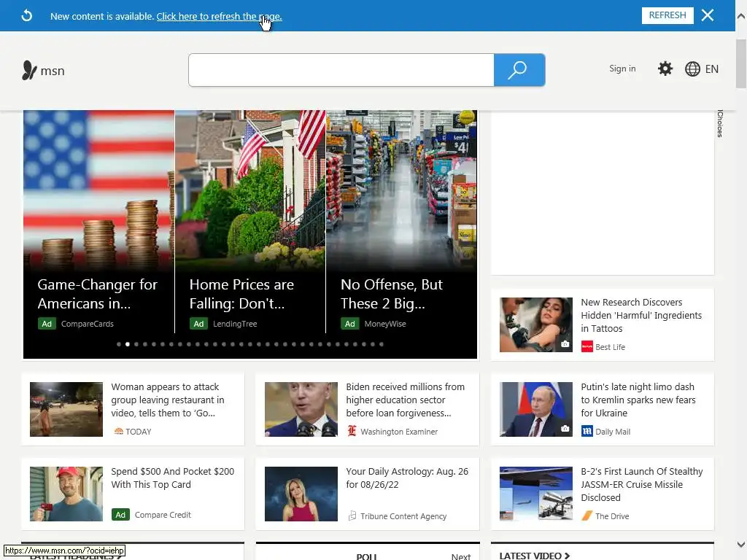Image resolution: width=747 pixels, height=560 pixels.
Task: Follow the 'Click here to refresh the page' link
Action: click(219, 16)
